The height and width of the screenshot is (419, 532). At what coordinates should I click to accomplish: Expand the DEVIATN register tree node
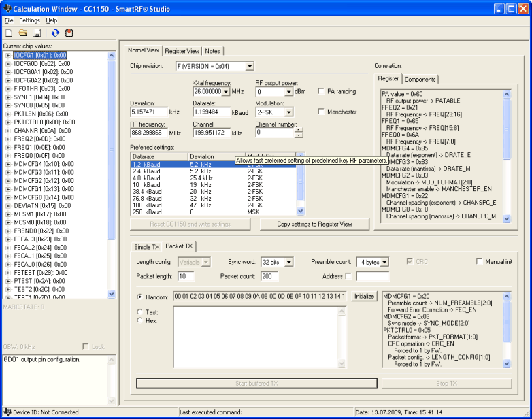7,206
